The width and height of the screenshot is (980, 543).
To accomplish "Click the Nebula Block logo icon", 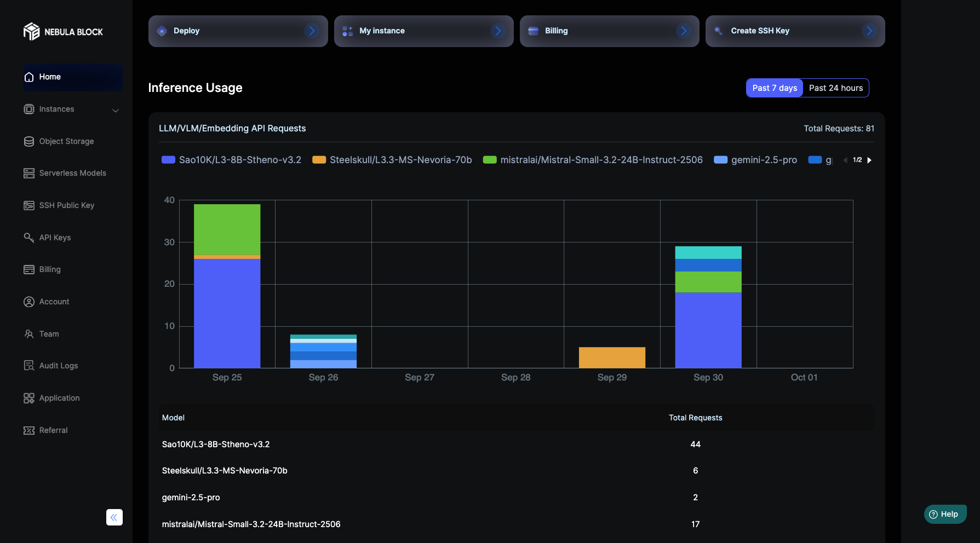I will point(31,32).
